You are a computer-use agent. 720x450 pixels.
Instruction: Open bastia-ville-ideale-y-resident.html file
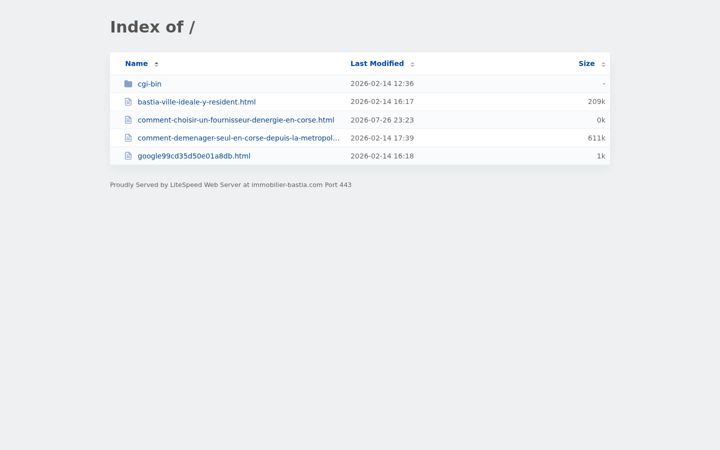pyautogui.click(x=197, y=102)
